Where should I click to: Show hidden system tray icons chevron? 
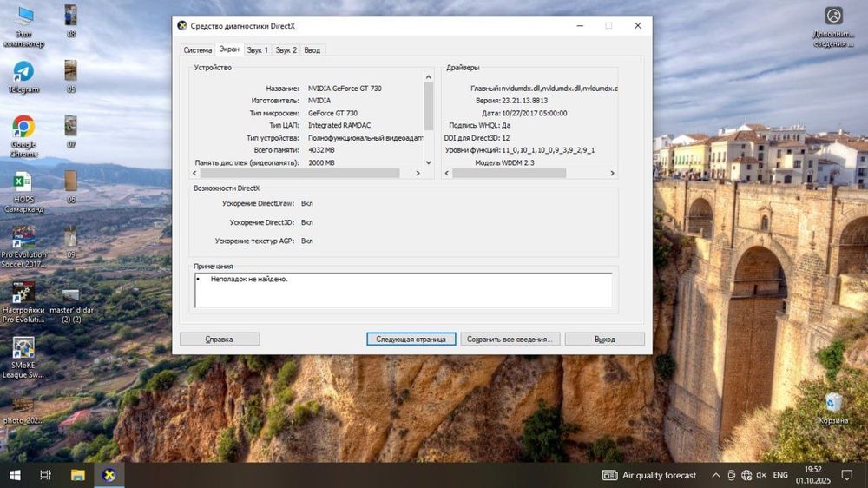(716, 475)
